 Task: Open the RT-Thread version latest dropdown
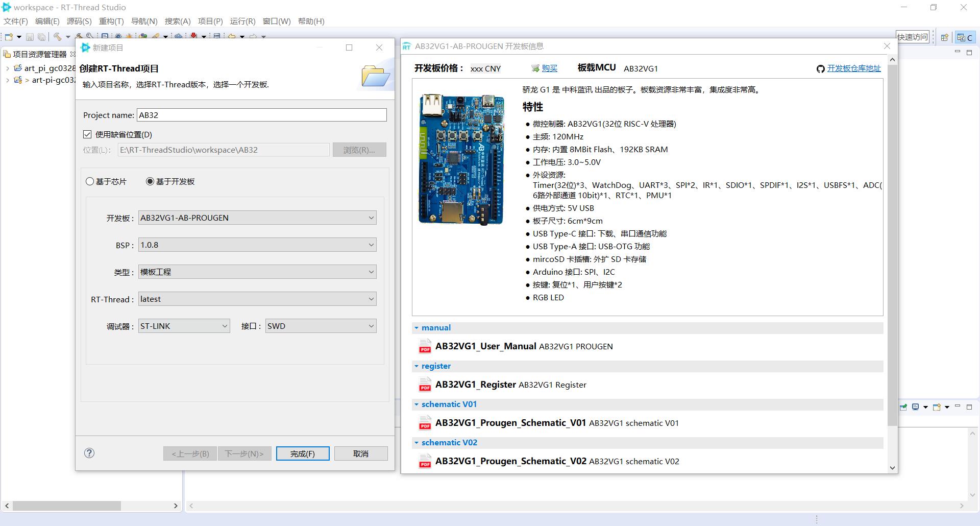coord(257,299)
